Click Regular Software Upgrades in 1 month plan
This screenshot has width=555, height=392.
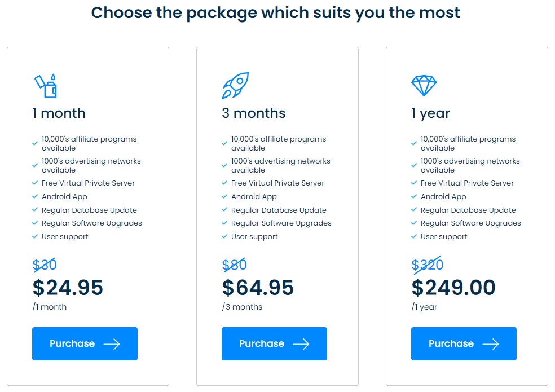92,223
